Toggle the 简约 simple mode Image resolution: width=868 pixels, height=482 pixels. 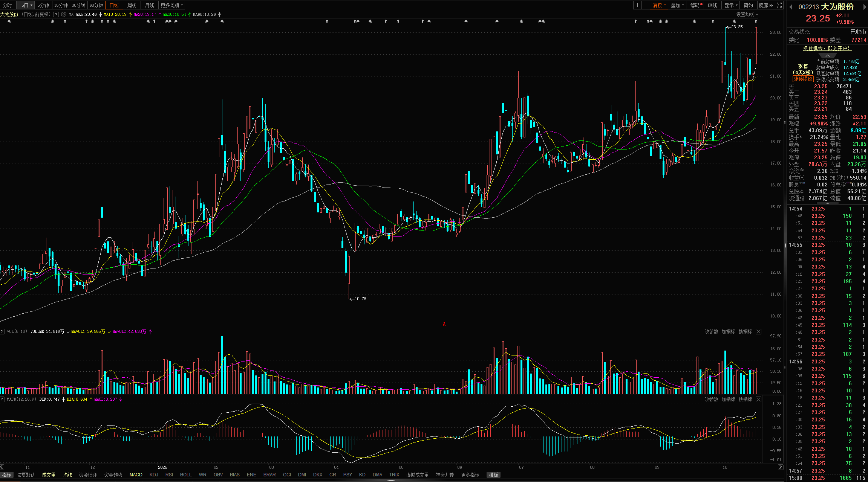748,5
